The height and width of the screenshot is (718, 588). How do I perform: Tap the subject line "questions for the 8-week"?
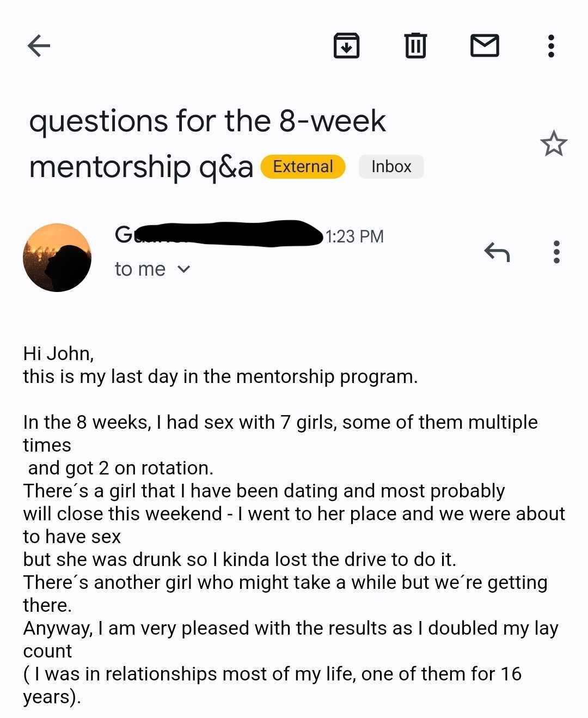coord(207,121)
